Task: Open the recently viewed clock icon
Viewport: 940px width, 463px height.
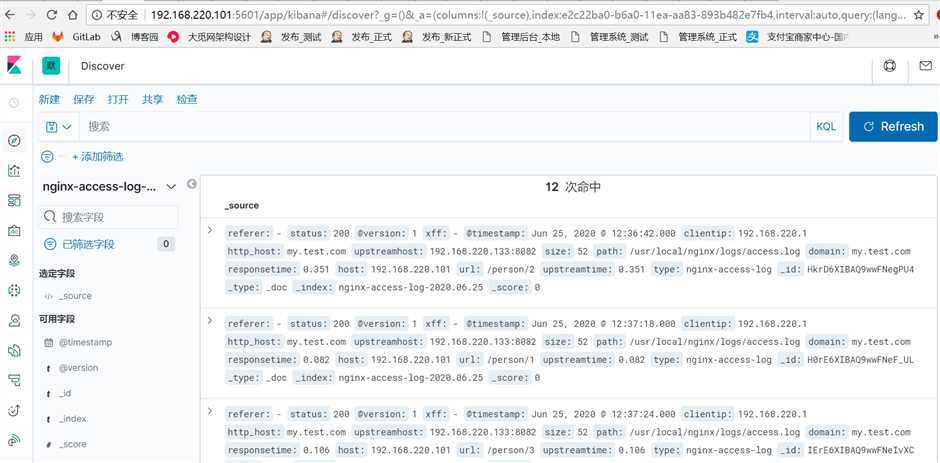Action: (14, 103)
